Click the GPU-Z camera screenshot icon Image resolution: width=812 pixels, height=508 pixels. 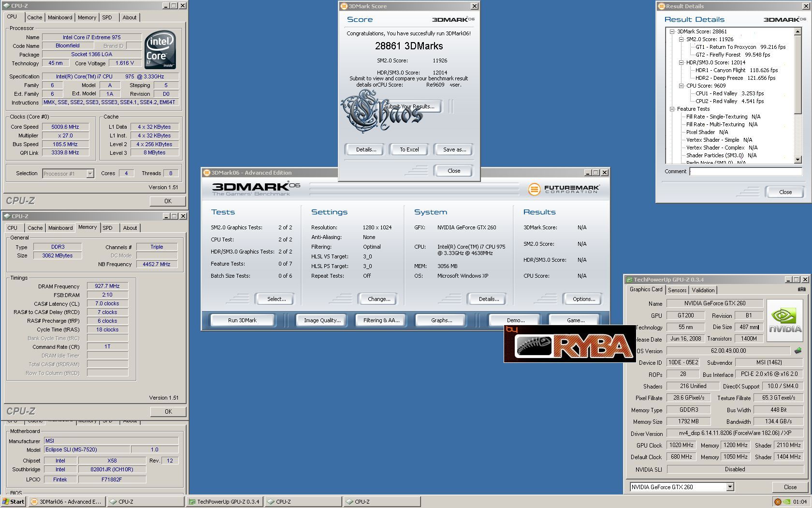coord(801,289)
